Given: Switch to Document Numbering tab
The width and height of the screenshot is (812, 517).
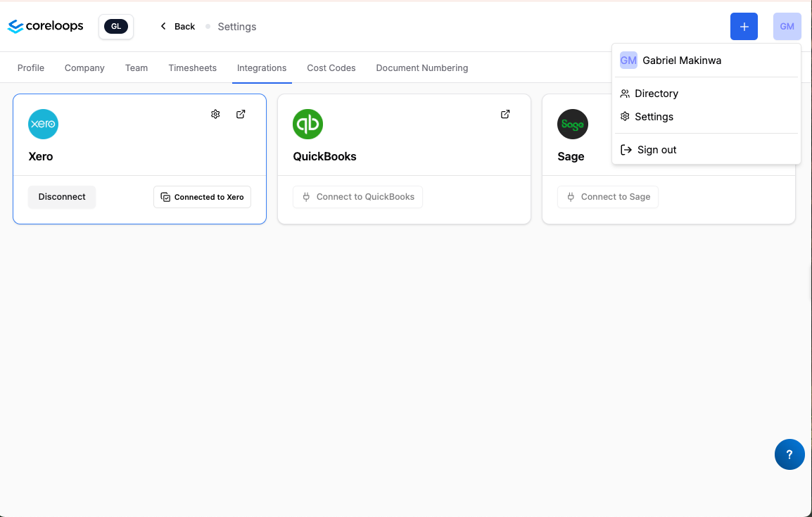Looking at the screenshot, I should click(x=421, y=68).
